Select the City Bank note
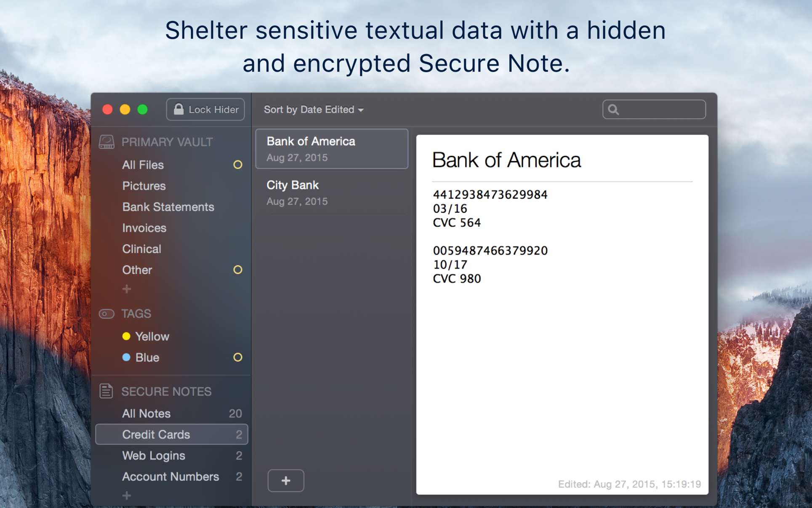 pyautogui.click(x=332, y=193)
